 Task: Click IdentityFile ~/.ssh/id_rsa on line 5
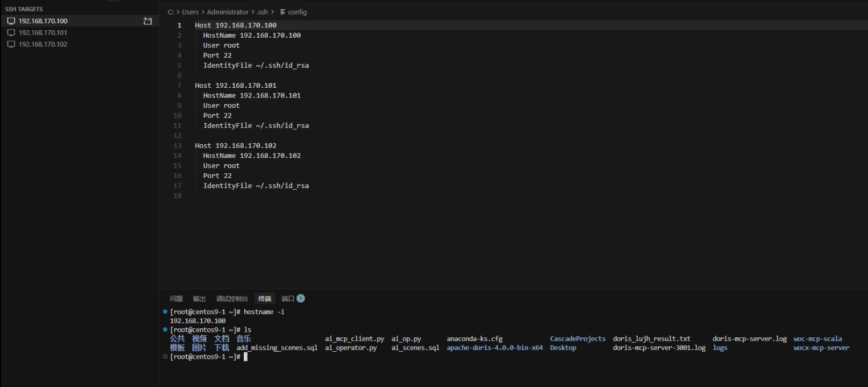(256, 66)
